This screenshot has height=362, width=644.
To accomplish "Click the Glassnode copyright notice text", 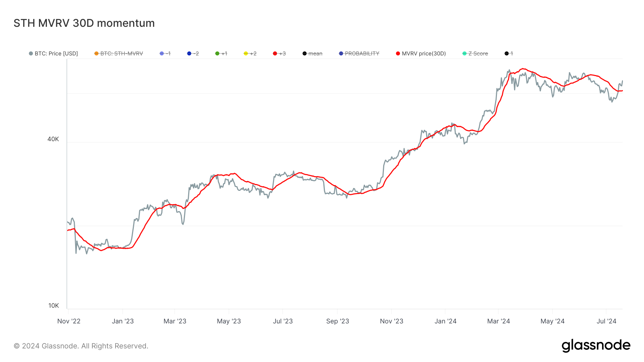I will (81, 346).
